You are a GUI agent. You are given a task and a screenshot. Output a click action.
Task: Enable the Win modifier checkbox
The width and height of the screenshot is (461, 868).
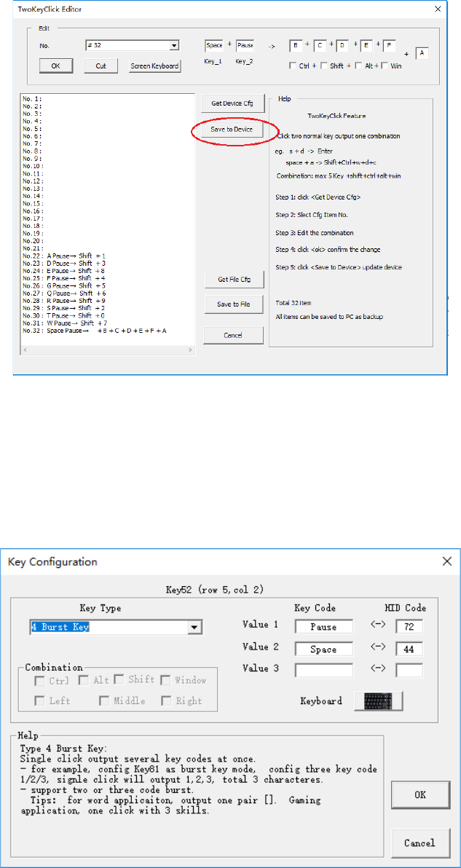pyautogui.click(x=385, y=66)
